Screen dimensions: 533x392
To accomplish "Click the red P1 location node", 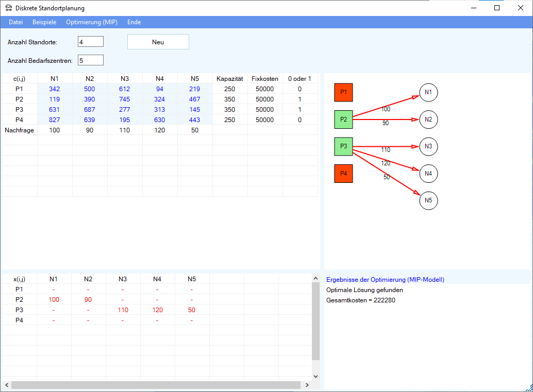I will point(343,93).
